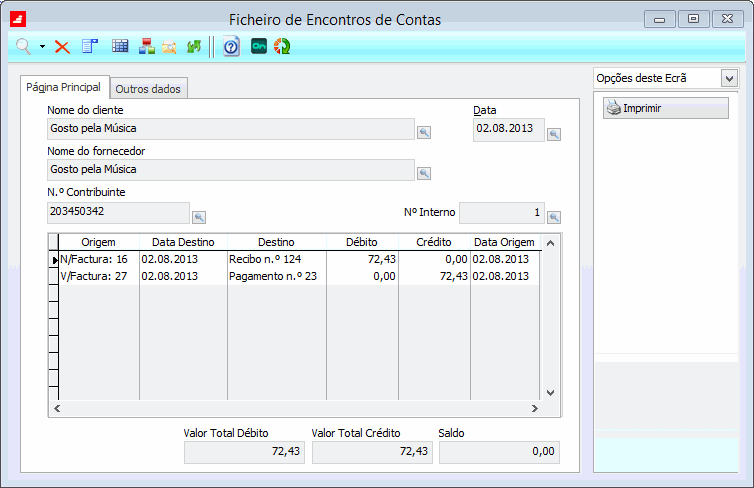Click the Nome do fornecedor input field
The image size is (754, 488).
click(x=231, y=170)
